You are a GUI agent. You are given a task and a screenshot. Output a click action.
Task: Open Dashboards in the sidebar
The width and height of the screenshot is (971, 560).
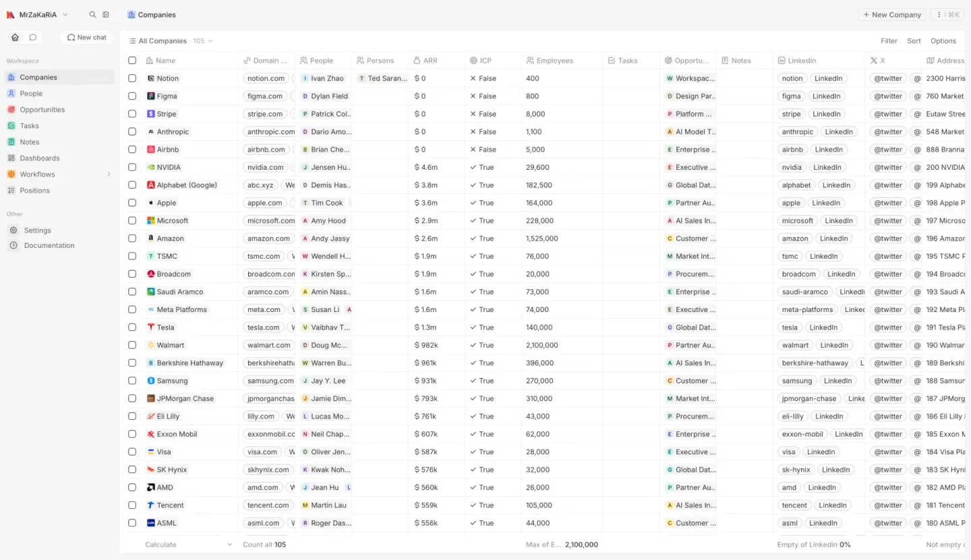click(x=40, y=158)
